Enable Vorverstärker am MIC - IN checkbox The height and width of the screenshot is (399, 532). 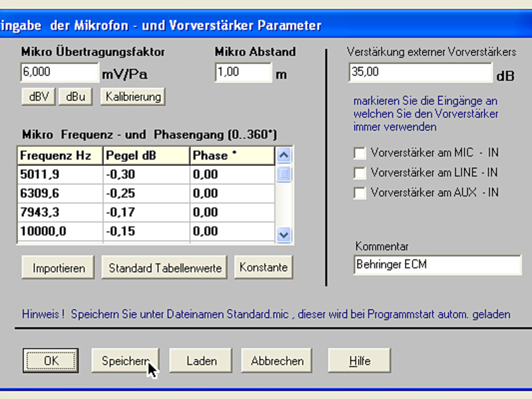click(x=359, y=153)
